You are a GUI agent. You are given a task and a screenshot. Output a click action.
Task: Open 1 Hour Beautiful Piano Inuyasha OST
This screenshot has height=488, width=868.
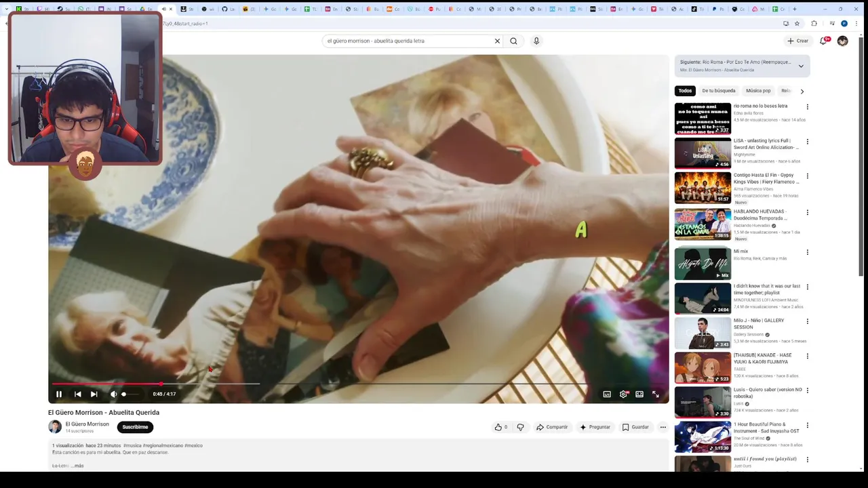click(703, 437)
